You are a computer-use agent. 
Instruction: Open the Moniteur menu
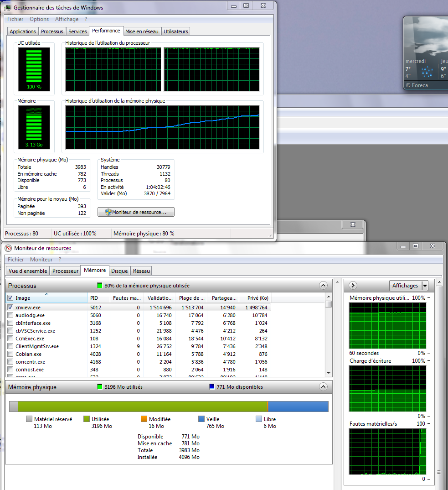41,260
